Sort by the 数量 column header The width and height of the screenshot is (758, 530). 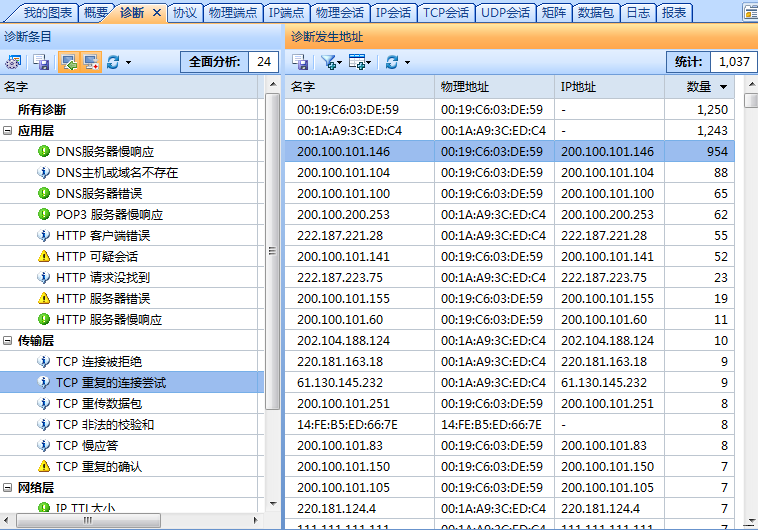coord(699,87)
